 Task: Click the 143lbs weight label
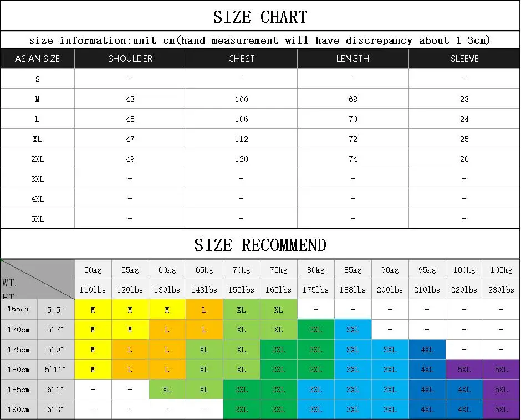coord(205,290)
